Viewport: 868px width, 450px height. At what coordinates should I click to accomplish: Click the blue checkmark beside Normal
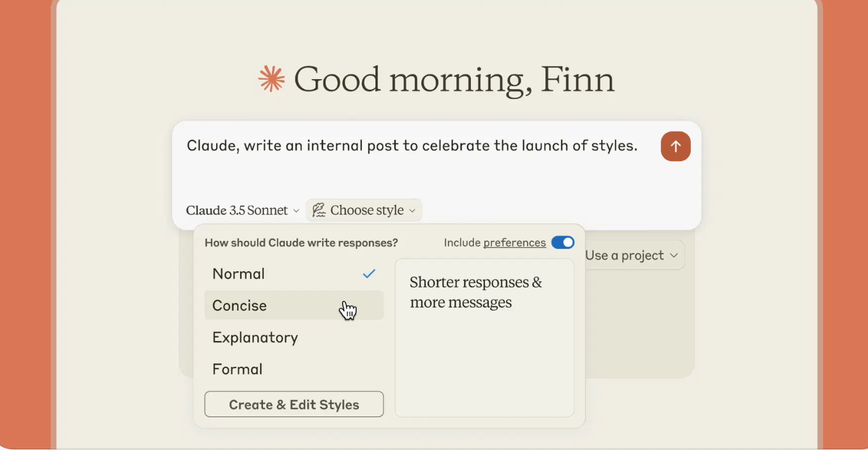click(x=368, y=274)
